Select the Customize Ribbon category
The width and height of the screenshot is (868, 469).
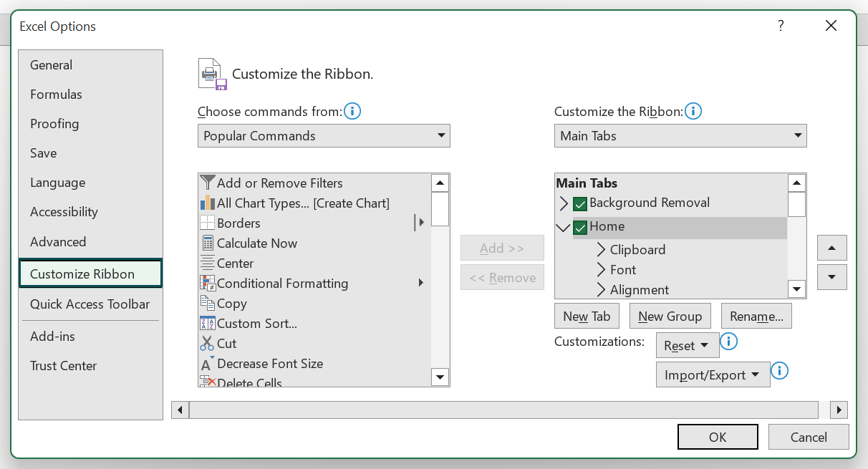coord(90,274)
